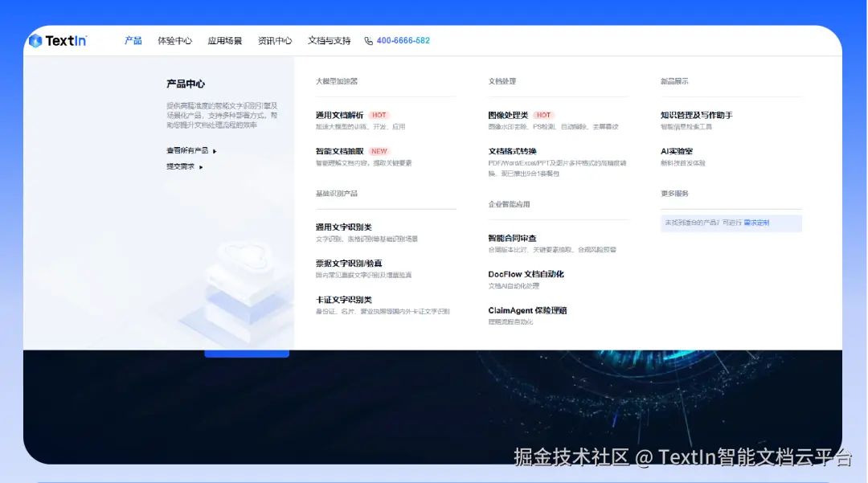Click the 需求定制 link
This screenshot has width=868, height=483.
point(756,223)
